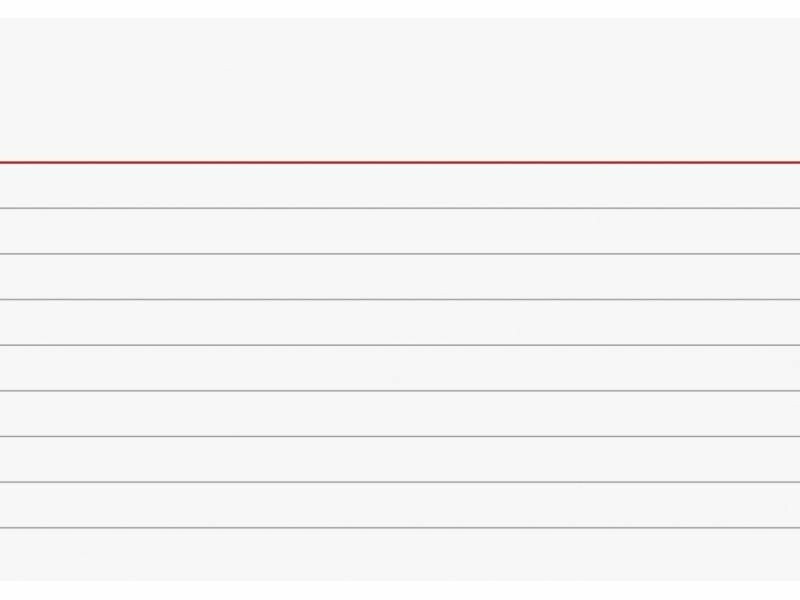800x600 pixels.
Task: Click the first writing row below the red line
Action: (400, 185)
